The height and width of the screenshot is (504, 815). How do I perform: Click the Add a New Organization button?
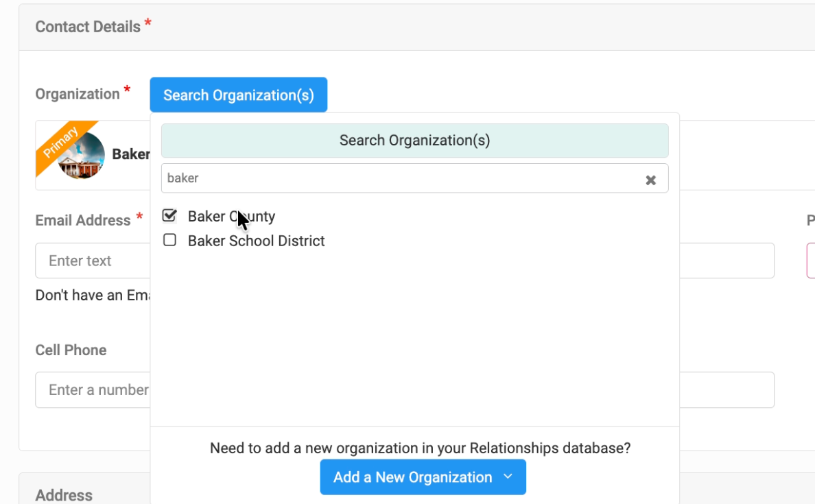click(x=412, y=477)
